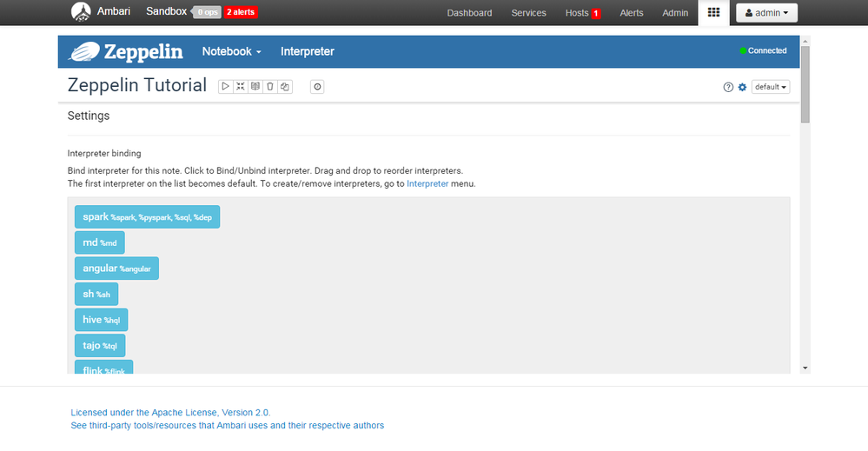
Task: Click the red 2 alerts badge
Action: click(x=241, y=12)
